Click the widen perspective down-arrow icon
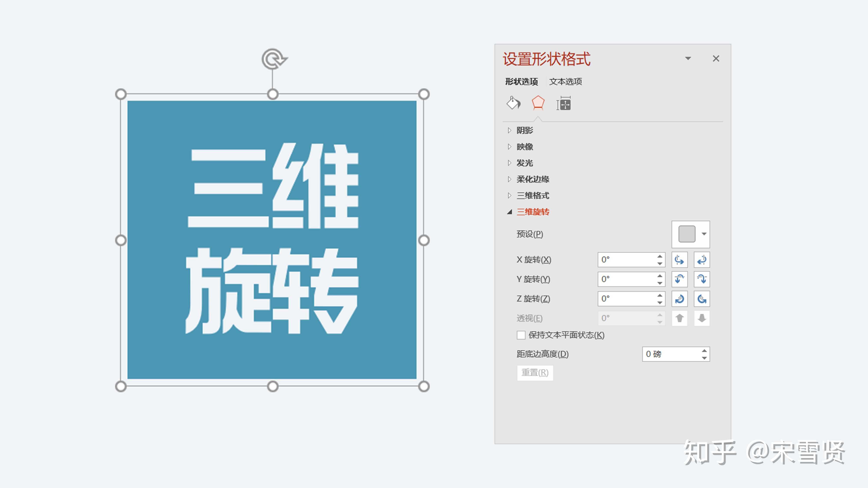This screenshot has height=488, width=868. pyautogui.click(x=702, y=318)
